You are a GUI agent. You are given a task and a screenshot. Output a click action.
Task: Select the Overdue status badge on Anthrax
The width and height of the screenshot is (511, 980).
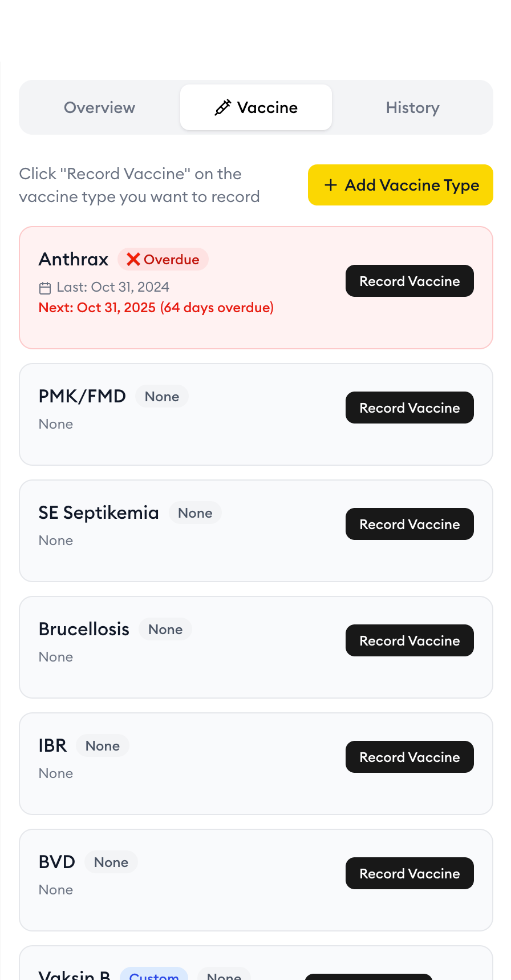163,259
